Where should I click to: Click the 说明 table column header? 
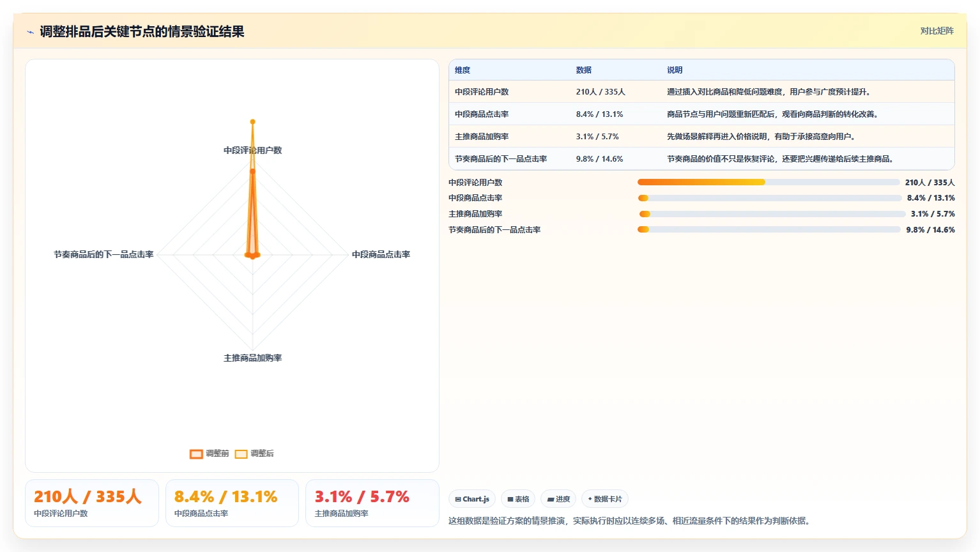tap(675, 70)
